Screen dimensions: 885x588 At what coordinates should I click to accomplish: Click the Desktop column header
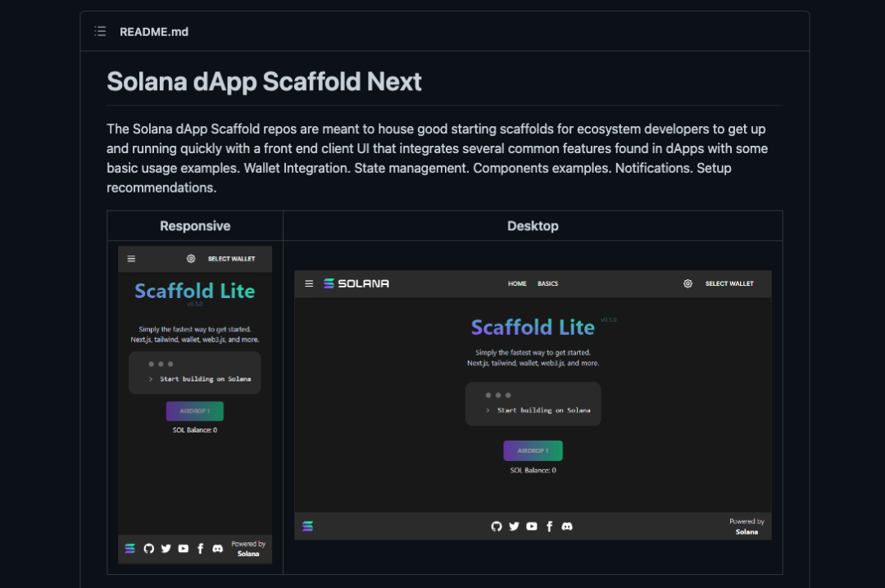pyautogui.click(x=533, y=226)
